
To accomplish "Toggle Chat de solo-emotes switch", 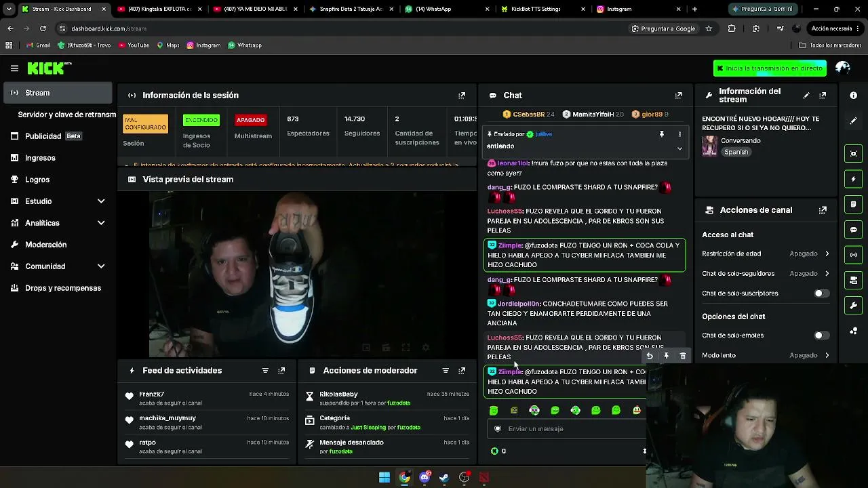I will (x=821, y=335).
